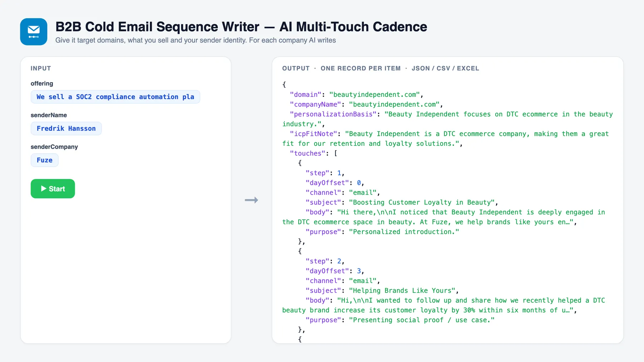
Task: Edit the offering input field
Action: click(115, 97)
